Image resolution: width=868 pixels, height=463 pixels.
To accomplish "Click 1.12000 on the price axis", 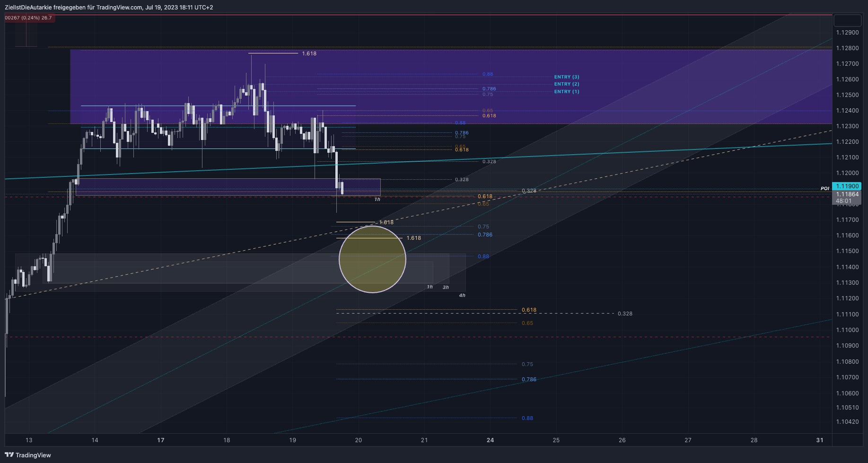I will click(x=847, y=173).
